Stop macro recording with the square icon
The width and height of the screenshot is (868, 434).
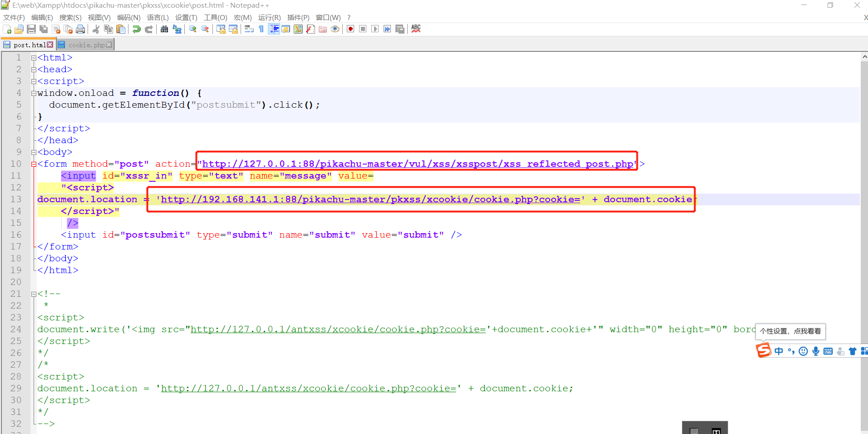click(363, 29)
